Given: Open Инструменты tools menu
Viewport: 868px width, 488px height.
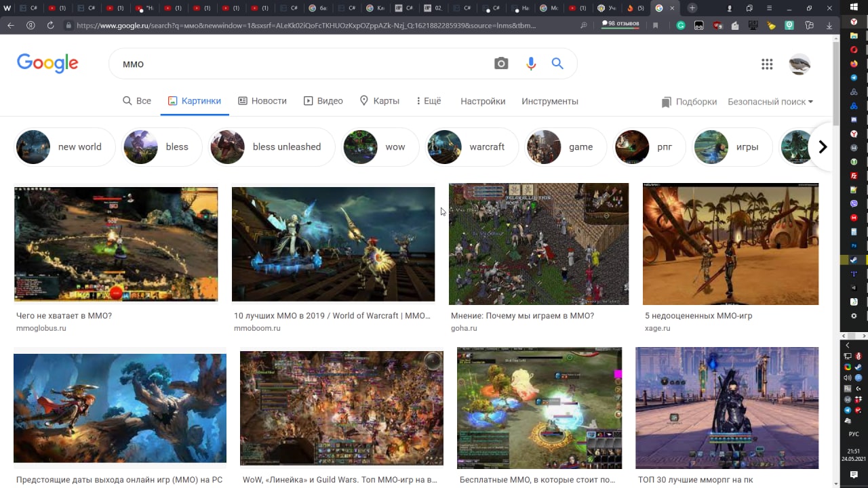Looking at the screenshot, I should point(550,102).
